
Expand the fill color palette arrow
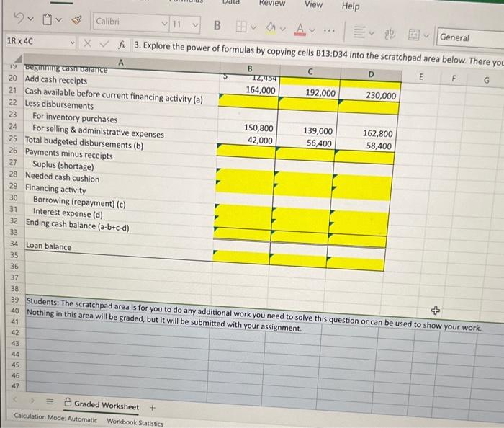click(283, 29)
